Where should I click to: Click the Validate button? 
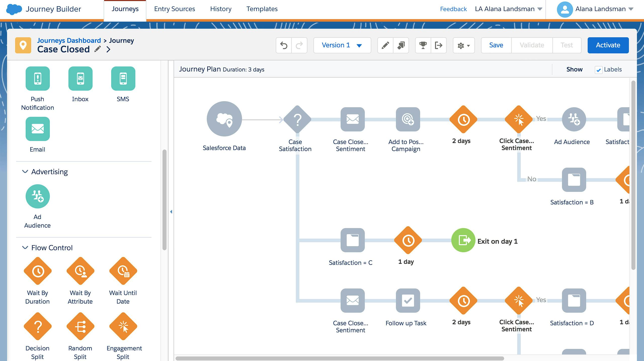tap(532, 45)
